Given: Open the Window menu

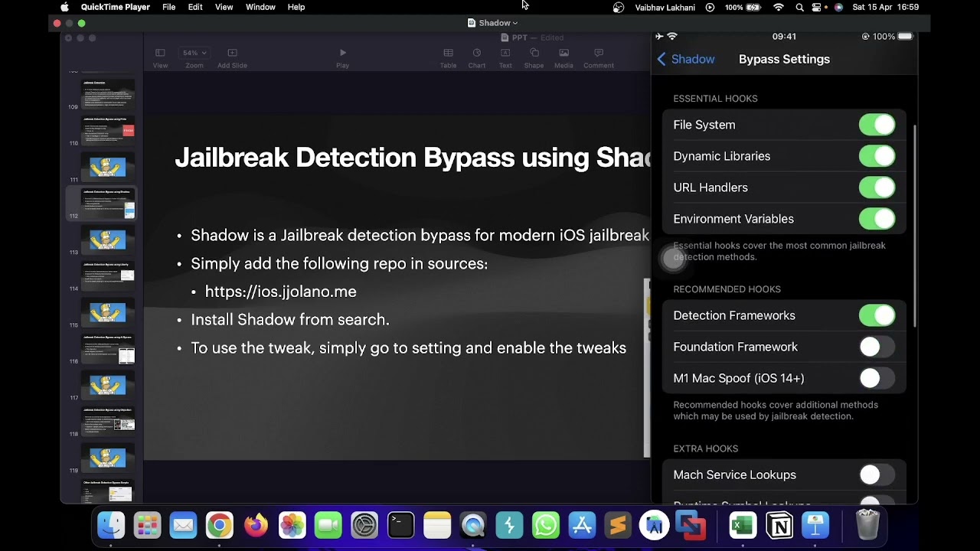Looking at the screenshot, I should click(260, 7).
